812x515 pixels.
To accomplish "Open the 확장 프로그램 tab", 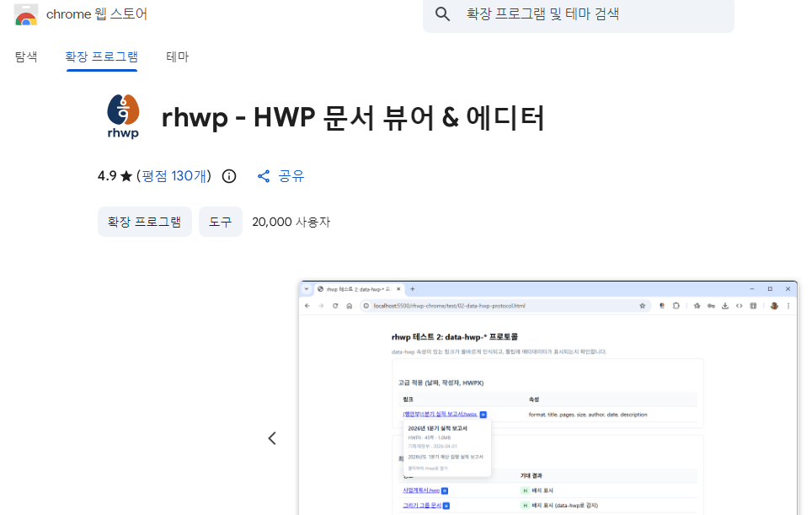I will [x=101, y=56].
